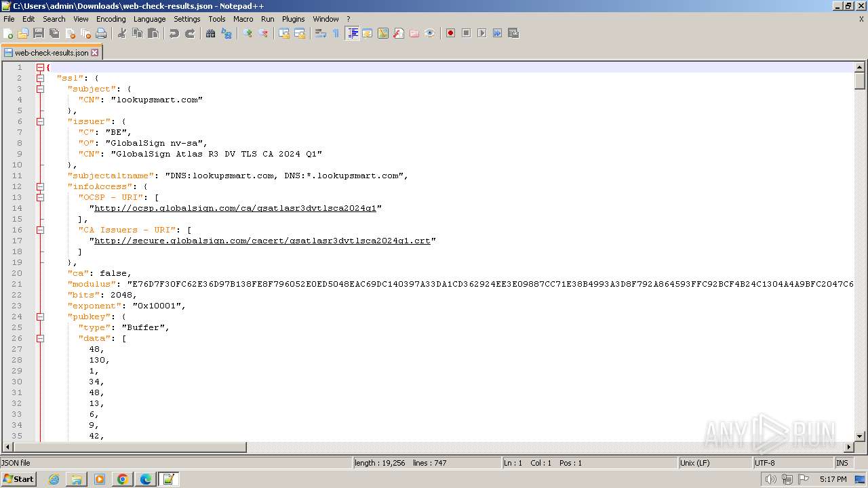Click the macro Playback icon
This screenshot has height=488, width=868.
click(x=481, y=33)
